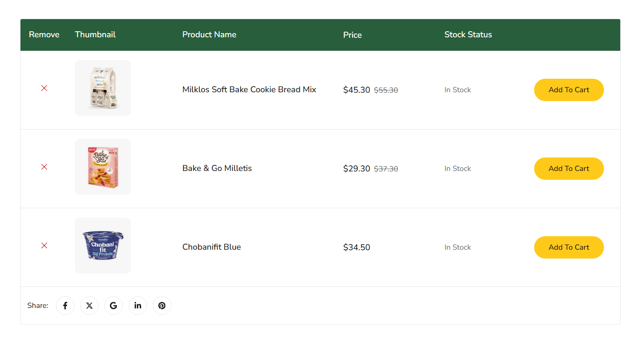Share wishlist on LinkedIn
This screenshot has height=341, width=644.
point(138,306)
